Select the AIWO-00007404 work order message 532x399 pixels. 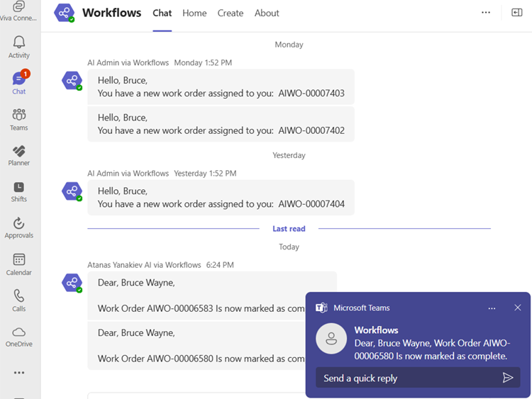point(221,198)
